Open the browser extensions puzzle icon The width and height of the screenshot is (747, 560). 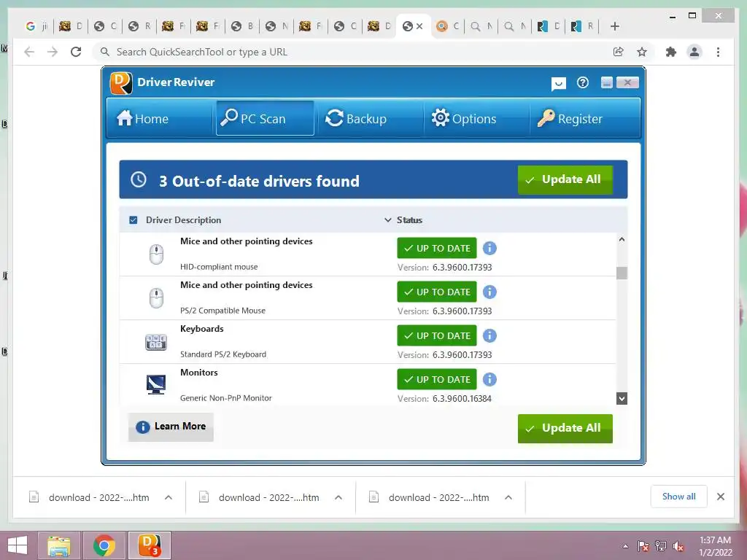671,52
